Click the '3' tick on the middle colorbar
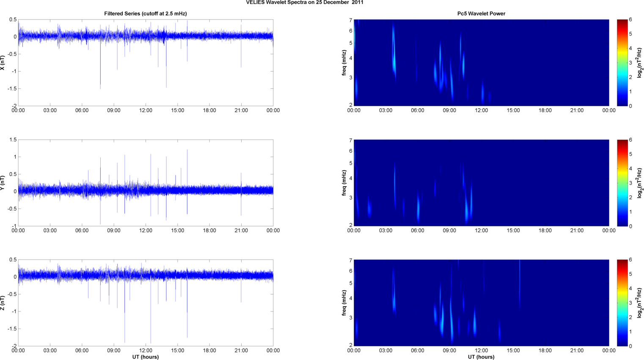This screenshot has height=360, width=644. point(630,183)
